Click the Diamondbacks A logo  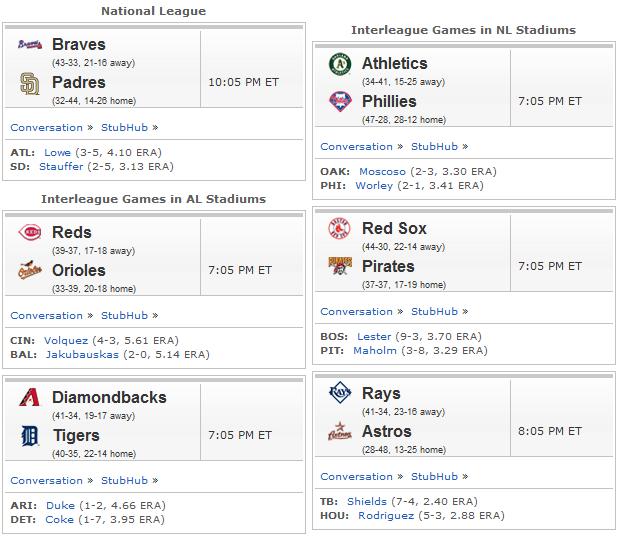coord(30,397)
